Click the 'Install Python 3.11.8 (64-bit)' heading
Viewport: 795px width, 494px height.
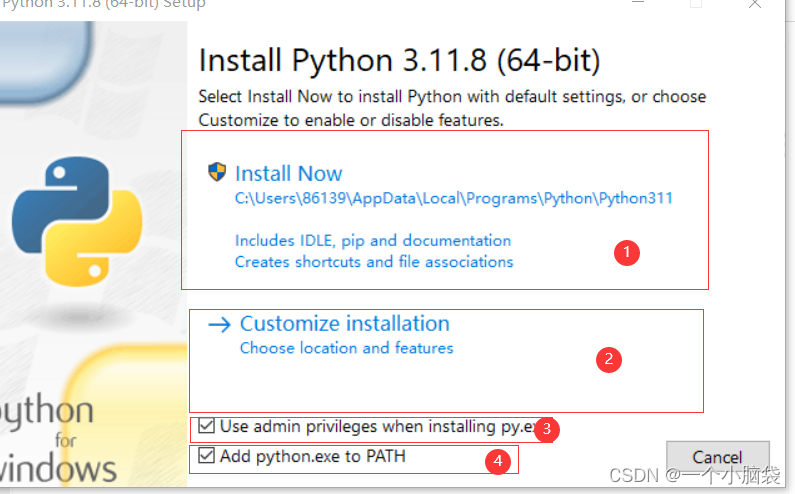pos(400,60)
